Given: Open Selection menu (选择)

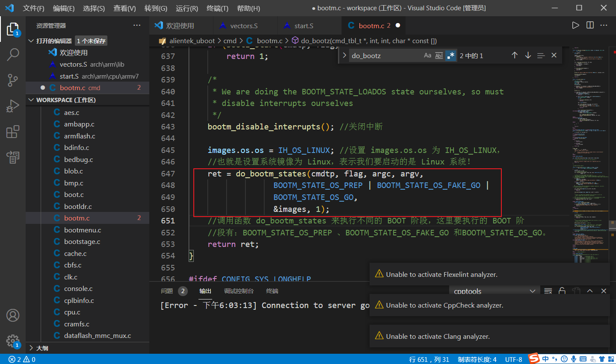Looking at the screenshot, I should [x=94, y=8].
